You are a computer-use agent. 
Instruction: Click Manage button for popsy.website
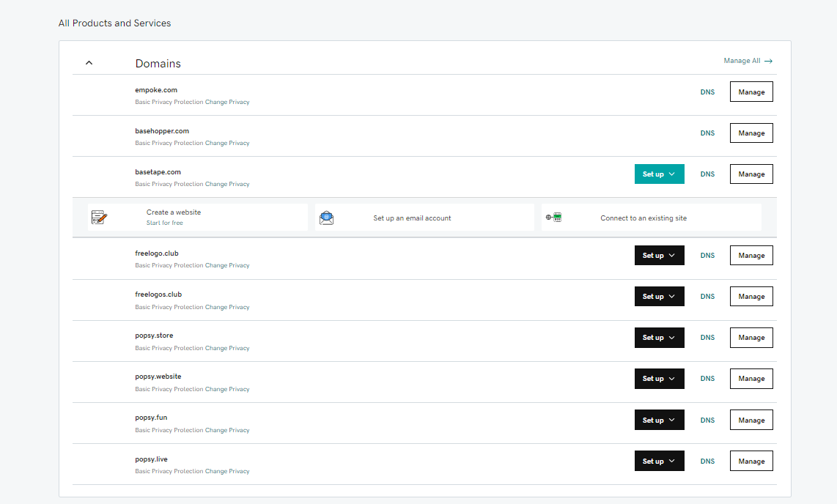pyautogui.click(x=751, y=379)
